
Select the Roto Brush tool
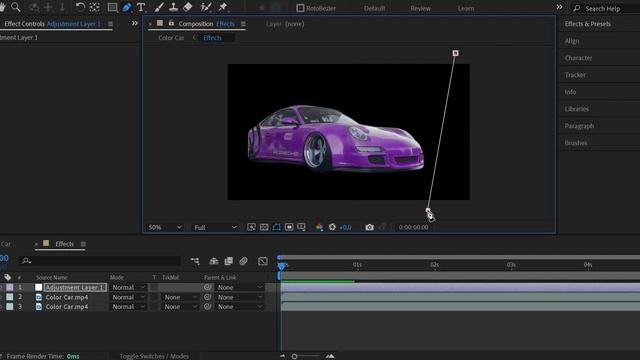(206, 7)
